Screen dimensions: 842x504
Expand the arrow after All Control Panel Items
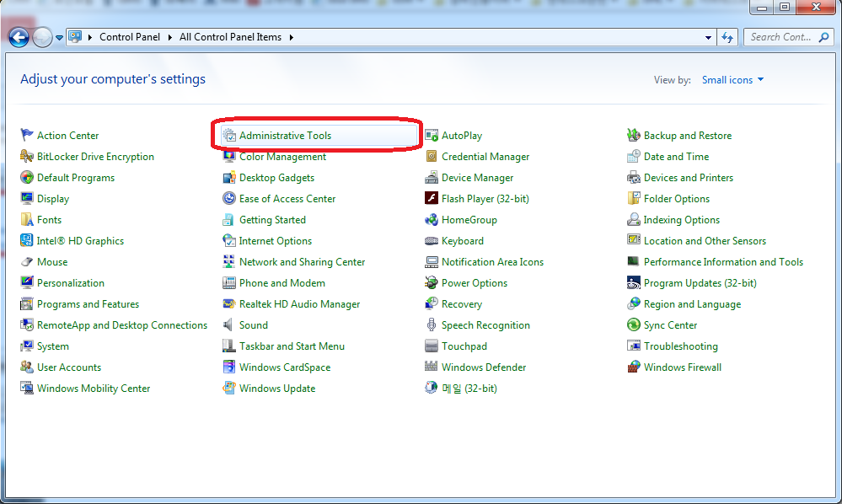click(291, 37)
